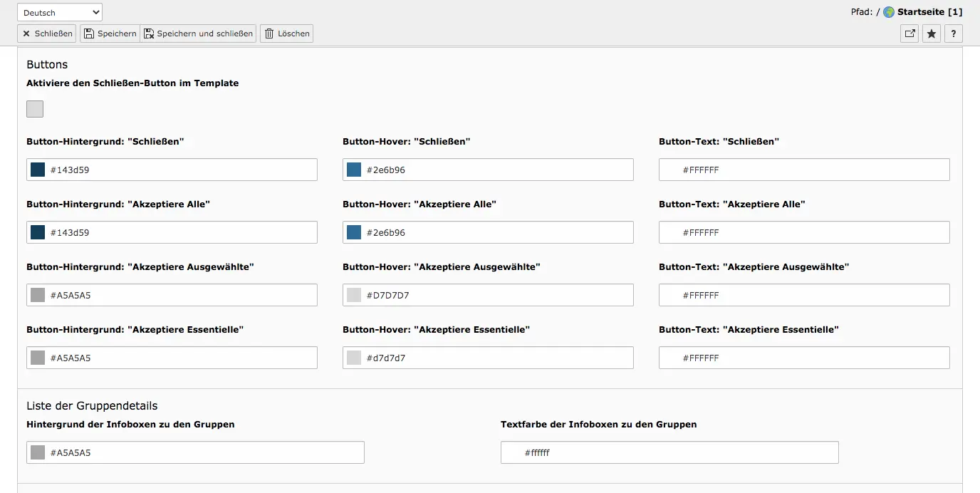Image resolution: width=980 pixels, height=493 pixels.
Task: Click Speichern und schließen button
Action: coord(198,33)
